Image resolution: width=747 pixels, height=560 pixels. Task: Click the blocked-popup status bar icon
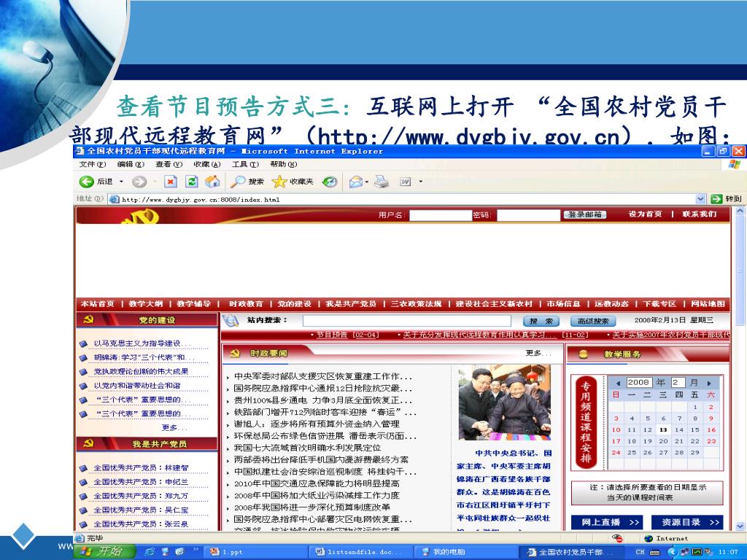(617, 538)
